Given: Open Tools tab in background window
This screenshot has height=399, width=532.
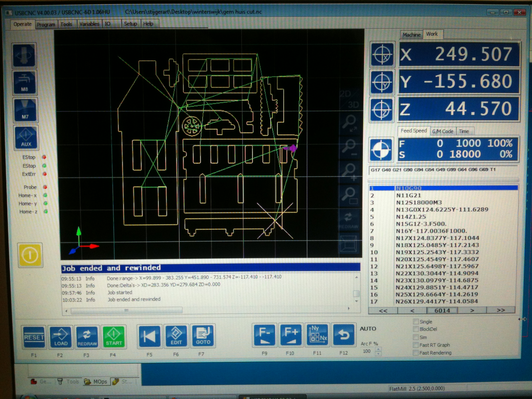Looking at the screenshot, I should coord(68,382).
